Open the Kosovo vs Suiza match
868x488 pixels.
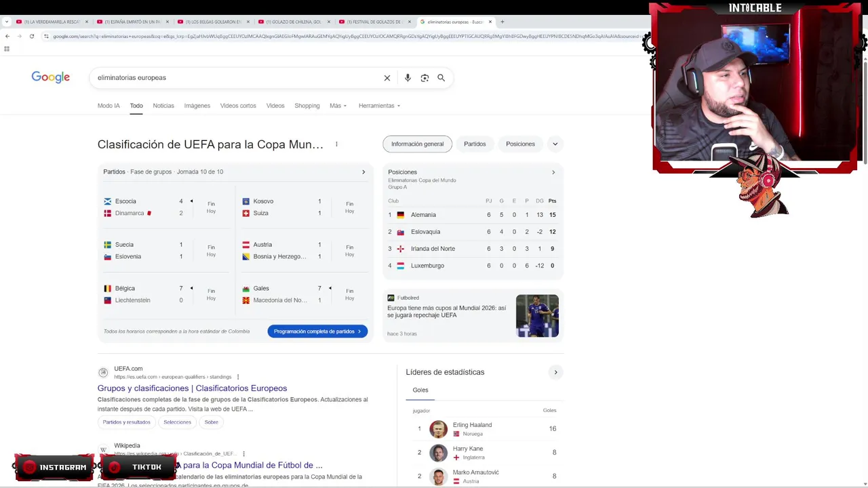pos(304,207)
